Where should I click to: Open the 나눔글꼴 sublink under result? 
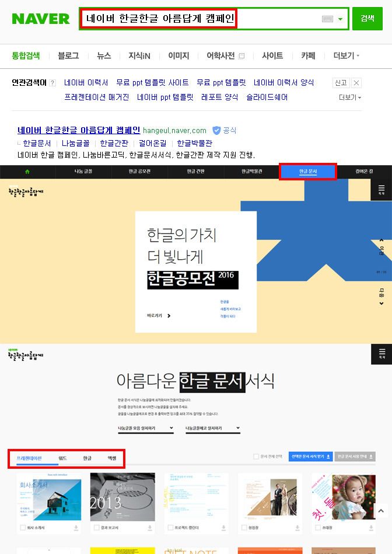click(x=76, y=144)
